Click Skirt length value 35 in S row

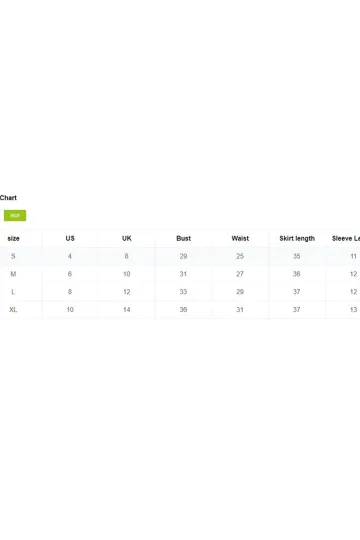(x=297, y=256)
